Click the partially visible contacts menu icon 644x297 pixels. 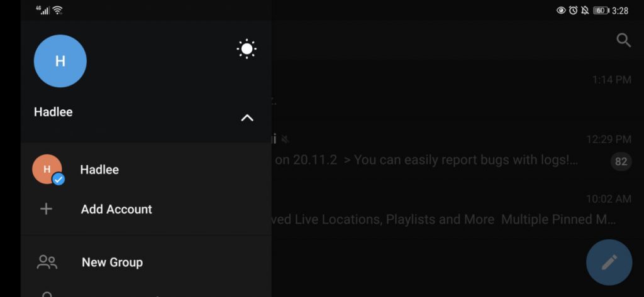tap(47, 294)
